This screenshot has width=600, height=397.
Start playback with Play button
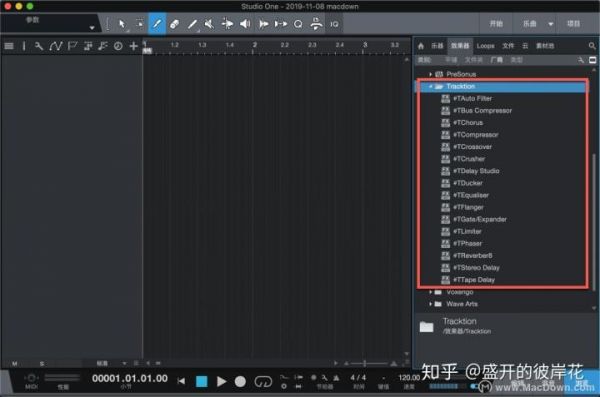coord(221,381)
